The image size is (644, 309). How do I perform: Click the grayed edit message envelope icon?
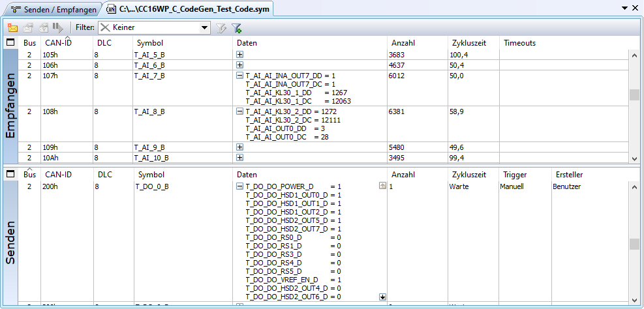tap(28, 28)
